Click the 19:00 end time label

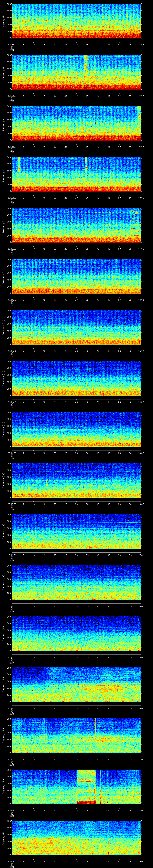pos(141,657)
